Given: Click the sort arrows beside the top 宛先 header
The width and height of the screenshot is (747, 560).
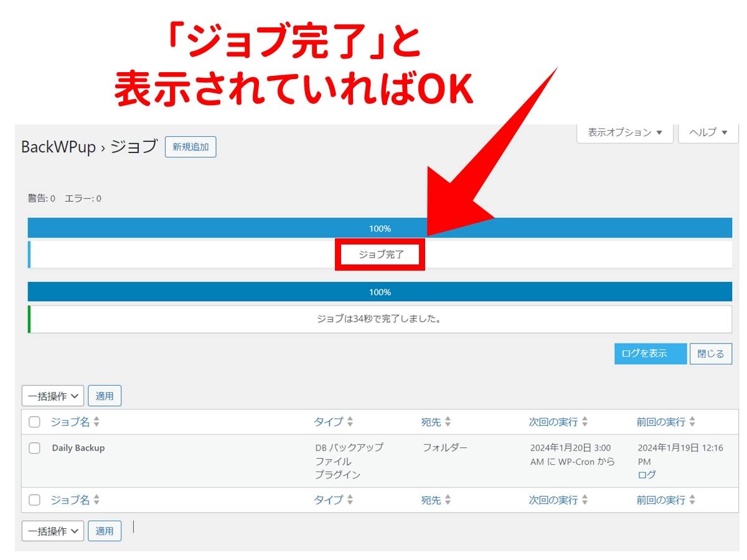Looking at the screenshot, I should (x=448, y=422).
